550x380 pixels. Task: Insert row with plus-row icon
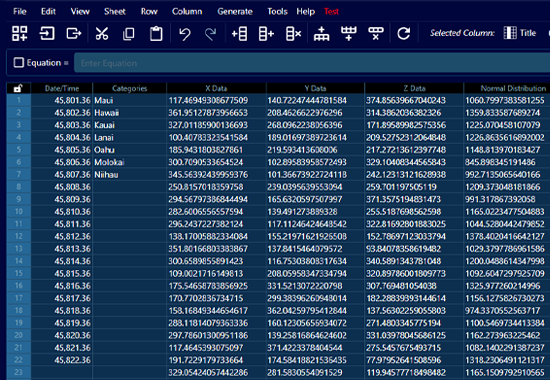tap(239, 34)
